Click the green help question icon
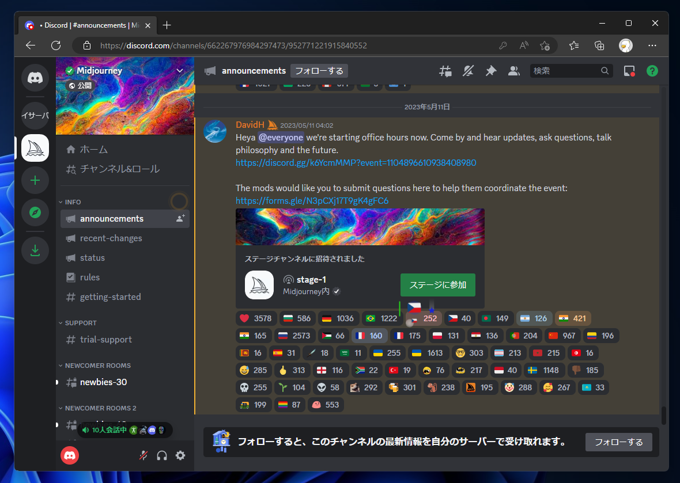Image resolution: width=680 pixels, height=483 pixels. pos(652,71)
